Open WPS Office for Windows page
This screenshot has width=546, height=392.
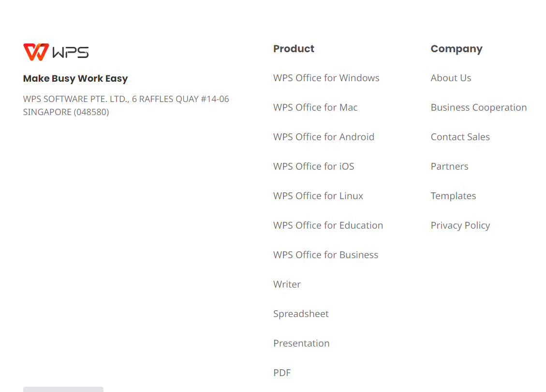(x=326, y=78)
